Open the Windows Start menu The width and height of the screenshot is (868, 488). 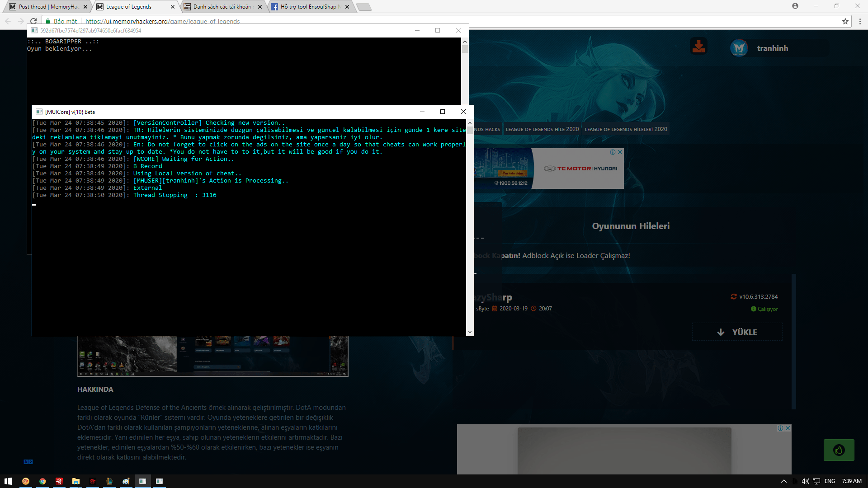pyautogui.click(x=8, y=481)
